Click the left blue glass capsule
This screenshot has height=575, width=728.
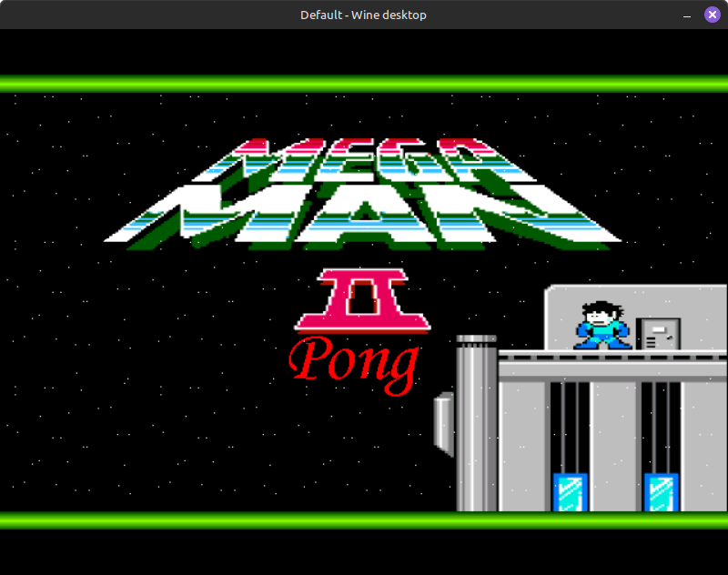pos(571,492)
